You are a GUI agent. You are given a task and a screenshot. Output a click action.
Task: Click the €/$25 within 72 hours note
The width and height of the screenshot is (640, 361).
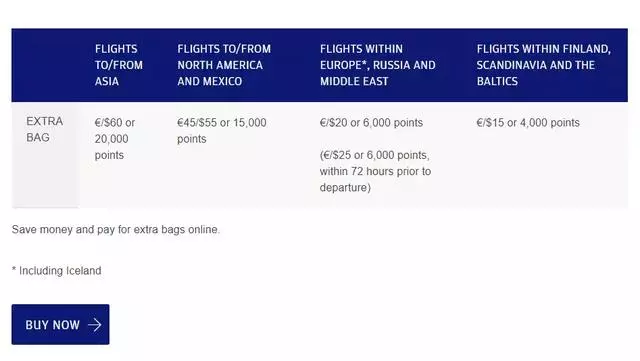[375, 171]
